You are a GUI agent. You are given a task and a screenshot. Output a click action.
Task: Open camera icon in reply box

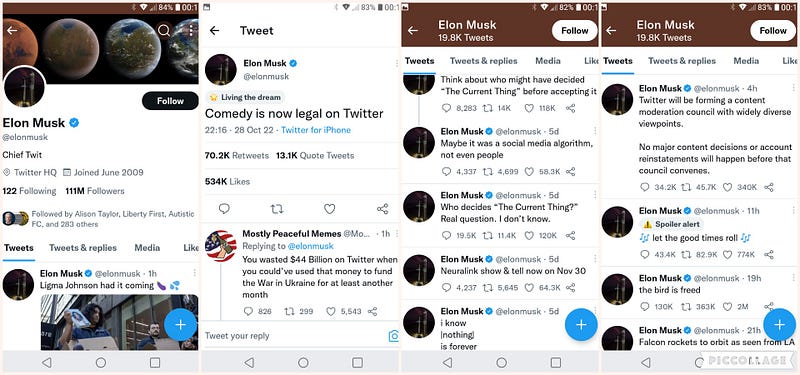pyautogui.click(x=393, y=336)
